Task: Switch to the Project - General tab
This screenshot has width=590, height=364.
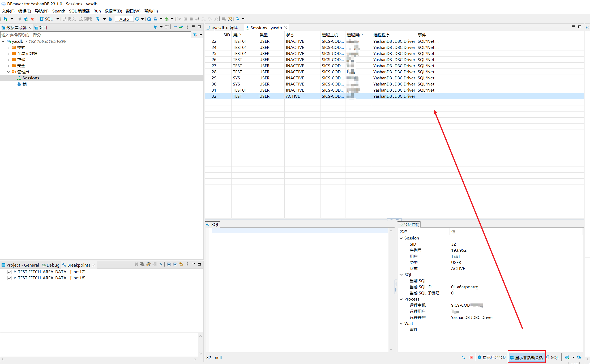Action: coord(20,265)
